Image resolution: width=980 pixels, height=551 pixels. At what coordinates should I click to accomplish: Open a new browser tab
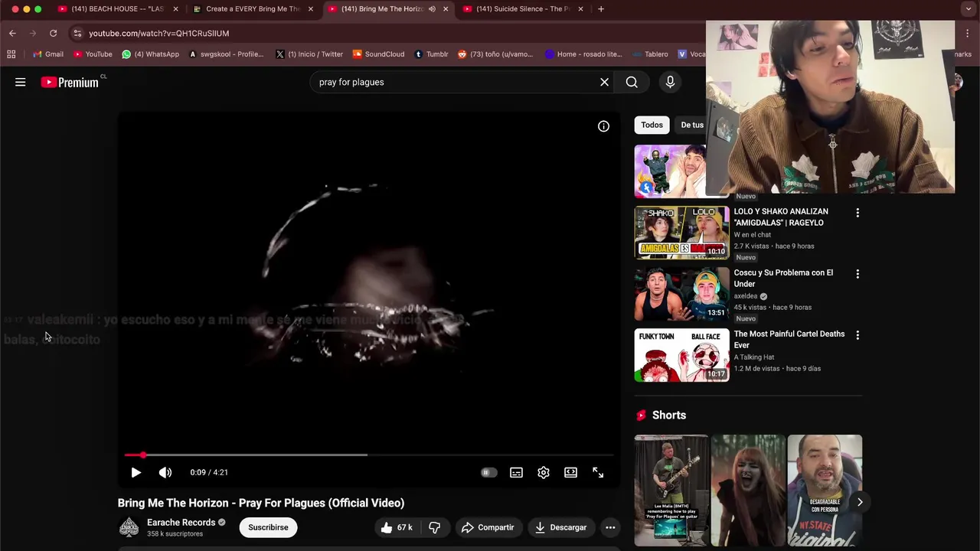point(601,9)
